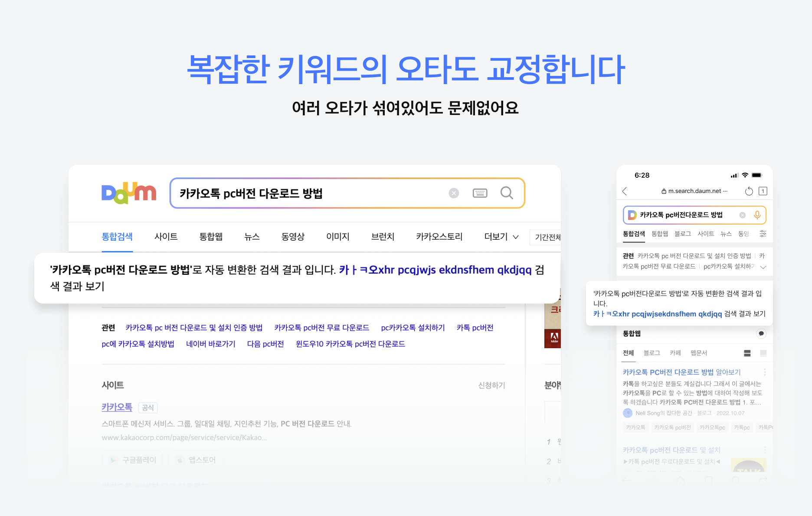The height and width of the screenshot is (516, 812).
Task: Switch mobile results to card view icon
Action: [x=763, y=353]
